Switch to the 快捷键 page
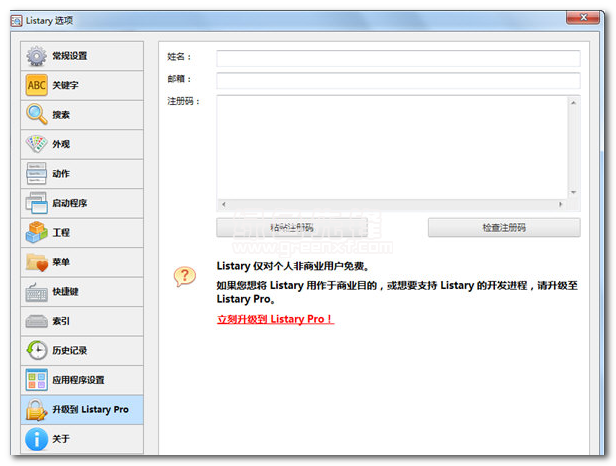This screenshot has width=616, height=466. tap(82, 292)
